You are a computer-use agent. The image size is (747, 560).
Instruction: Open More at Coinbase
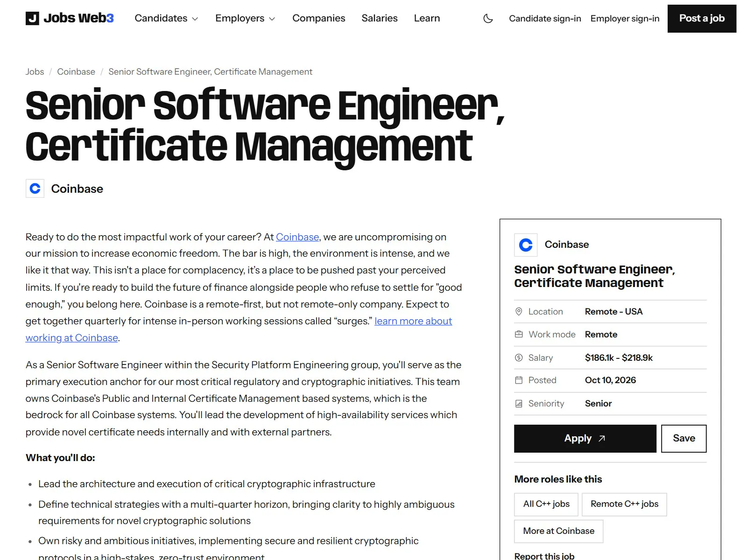[558, 531]
